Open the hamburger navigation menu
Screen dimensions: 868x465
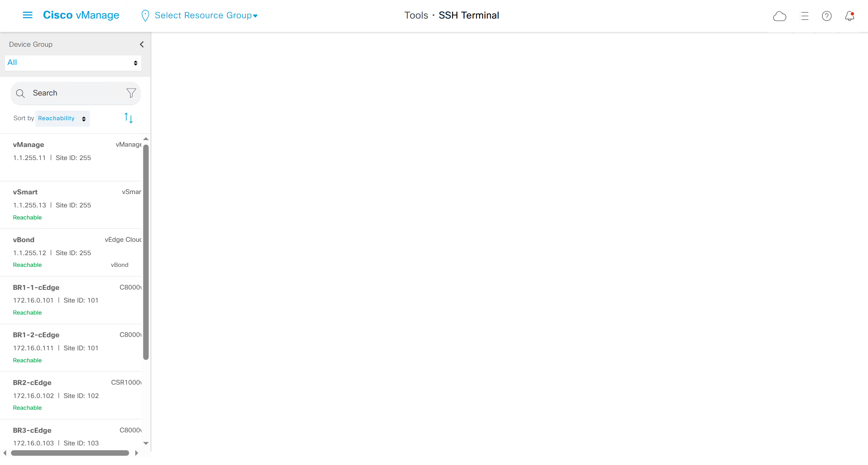pos(27,15)
